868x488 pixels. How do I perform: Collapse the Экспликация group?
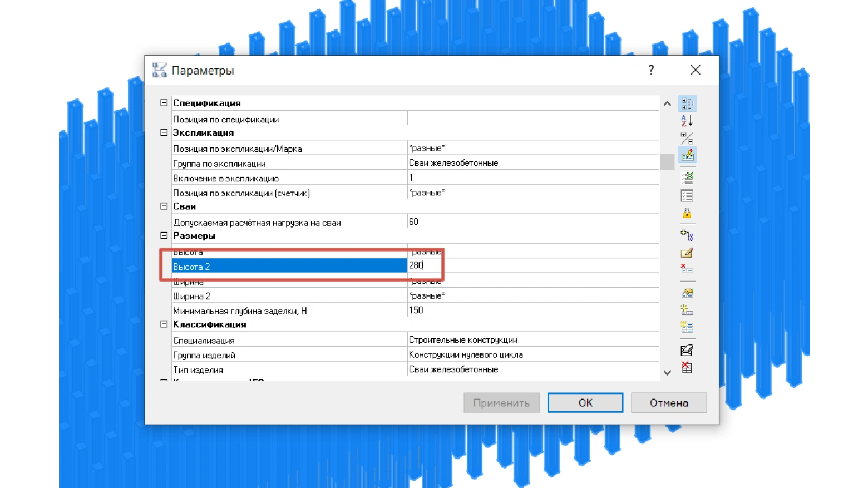pos(164,132)
